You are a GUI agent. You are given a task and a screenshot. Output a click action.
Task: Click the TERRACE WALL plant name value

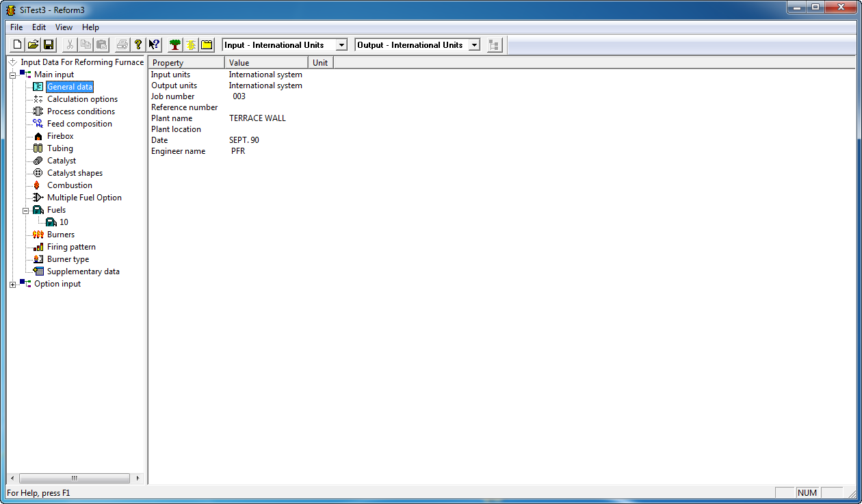coord(257,118)
